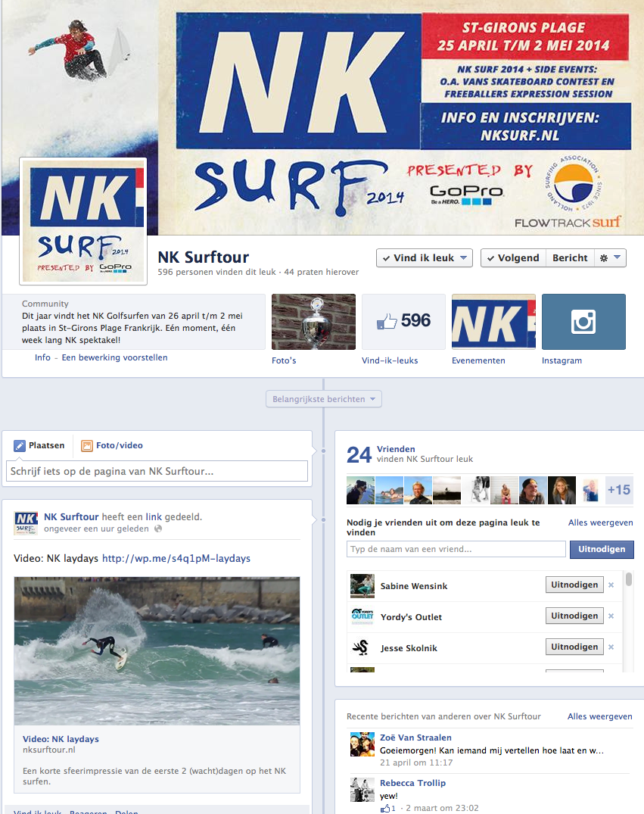Image resolution: width=644 pixels, height=814 pixels.
Task: Open the wp.me laydays URL link
Action: click(176, 558)
